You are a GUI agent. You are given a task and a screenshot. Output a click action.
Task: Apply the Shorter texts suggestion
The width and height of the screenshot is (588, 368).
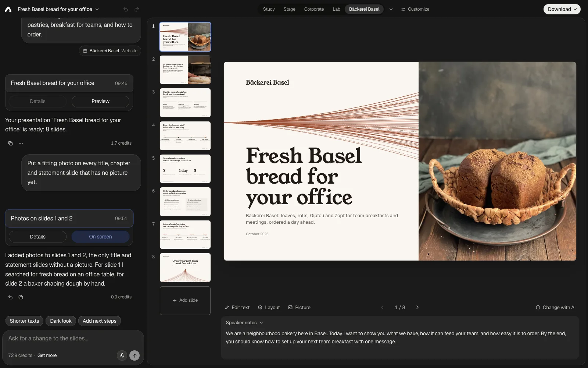point(24,321)
